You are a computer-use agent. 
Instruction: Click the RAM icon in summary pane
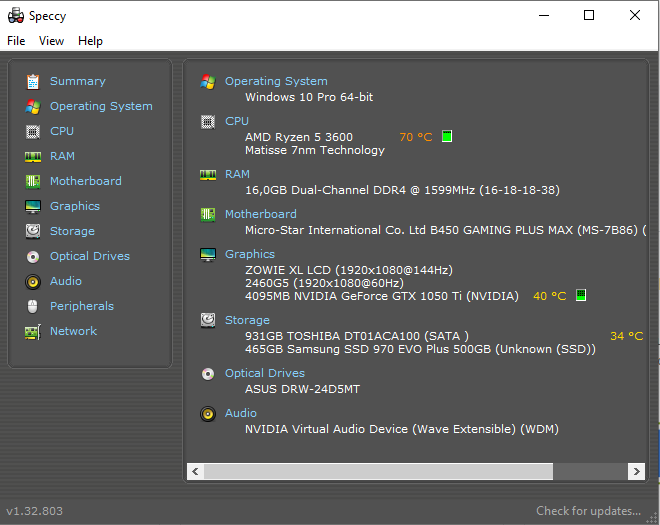tap(208, 175)
